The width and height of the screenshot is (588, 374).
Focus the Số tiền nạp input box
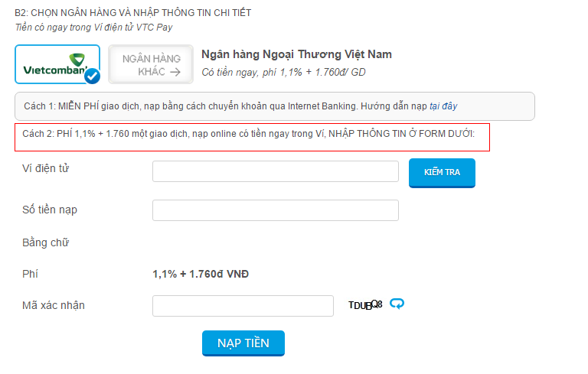click(276, 210)
